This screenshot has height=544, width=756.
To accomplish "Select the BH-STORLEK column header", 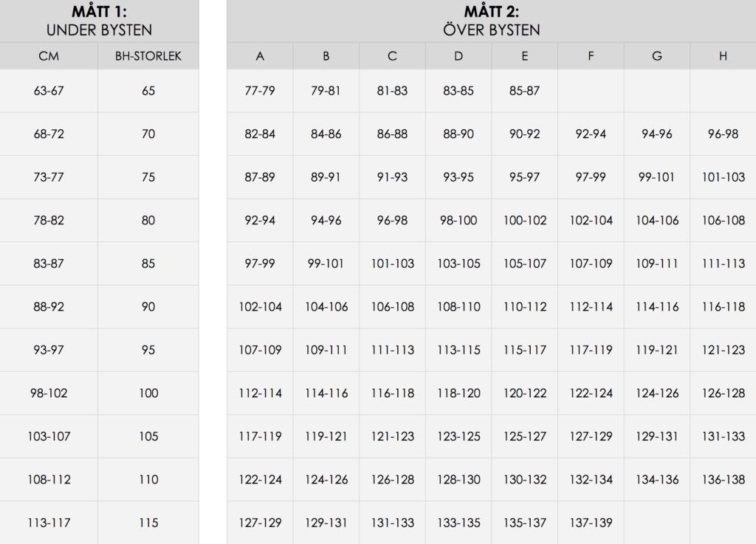I will 148,56.
